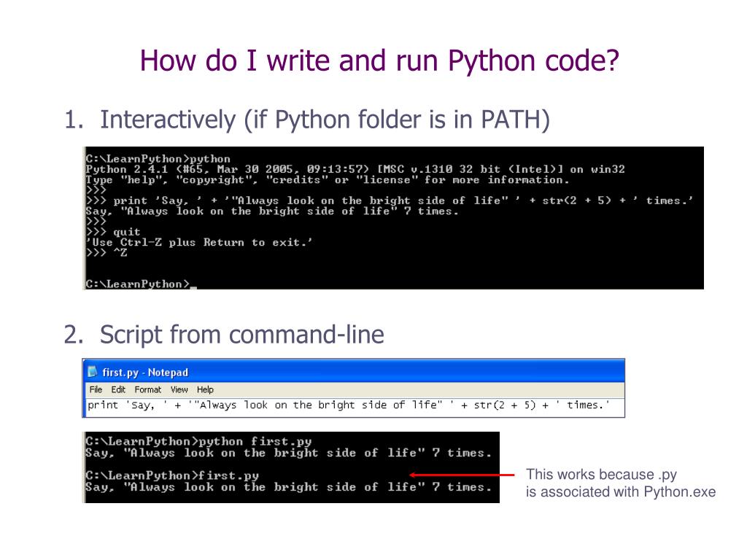Click the 'C:\LearnPython>first.py' command line
The image size is (747, 560).
pos(172,475)
